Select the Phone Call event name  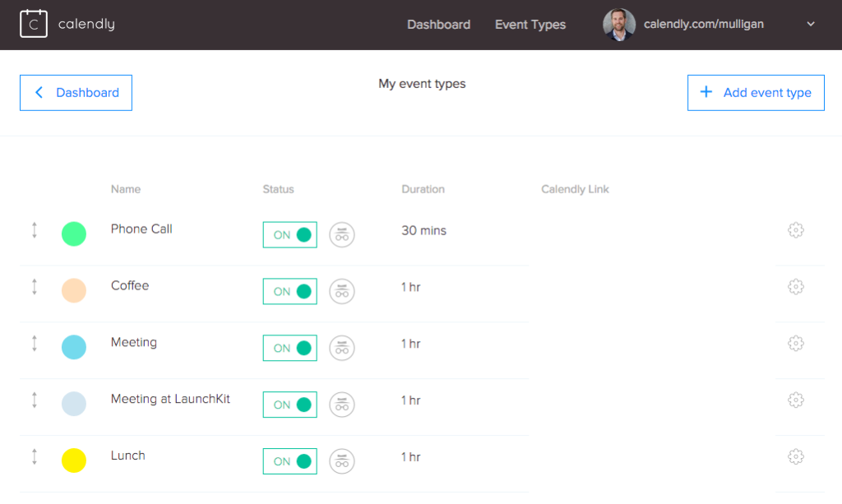coord(141,229)
